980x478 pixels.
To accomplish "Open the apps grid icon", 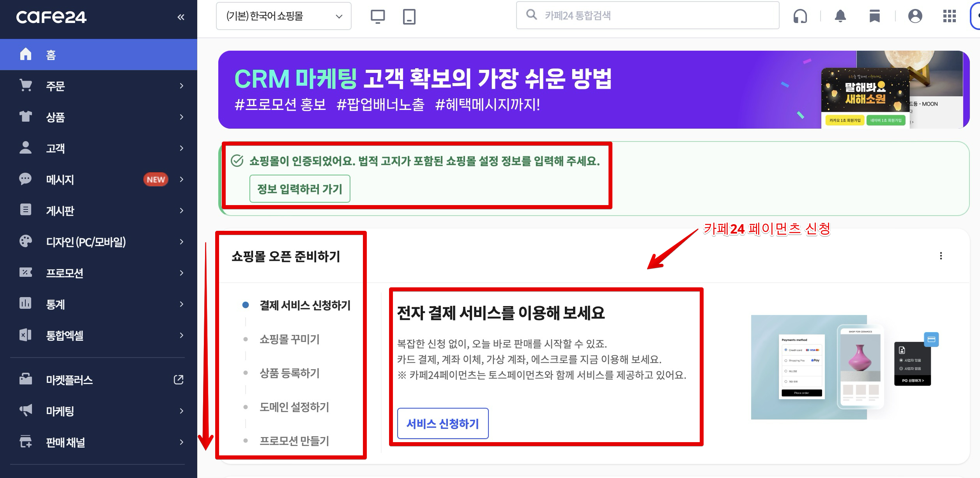I will (949, 16).
